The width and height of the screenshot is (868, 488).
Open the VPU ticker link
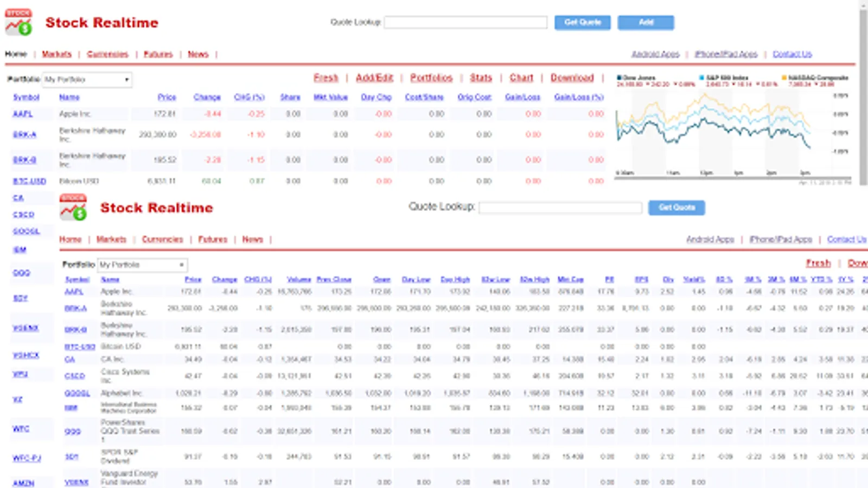[x=20, y=374]
